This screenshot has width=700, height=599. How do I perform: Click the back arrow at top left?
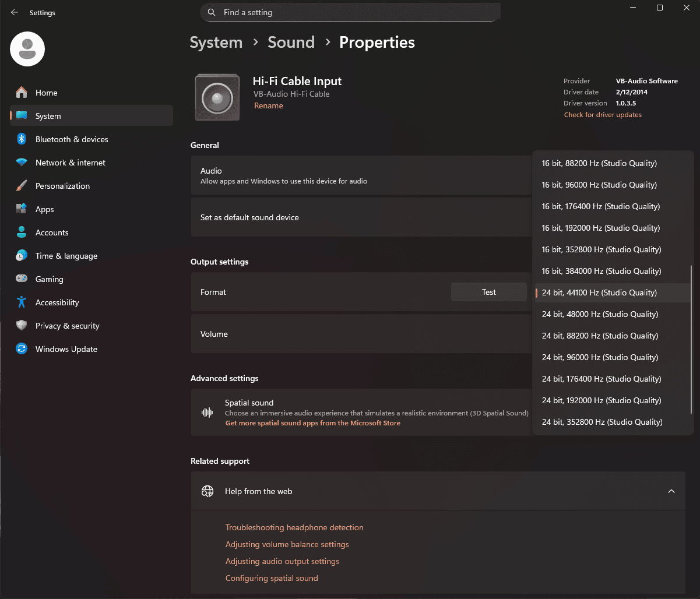[x=14, y=12]
